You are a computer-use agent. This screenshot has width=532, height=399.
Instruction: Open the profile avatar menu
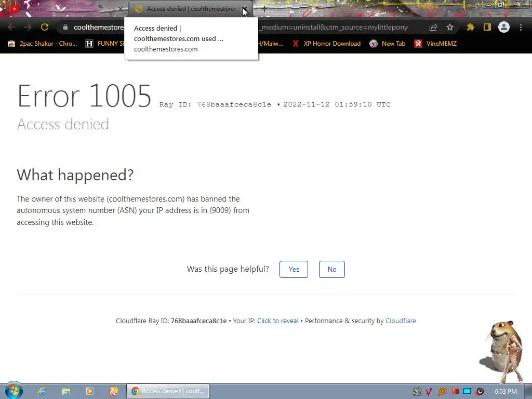tap(504, 27)
